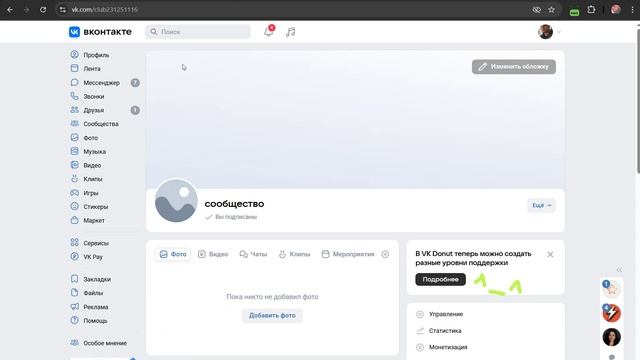Open chat with woman avatar in right panel
The image size is (640, 360).
tap(611, 337)
